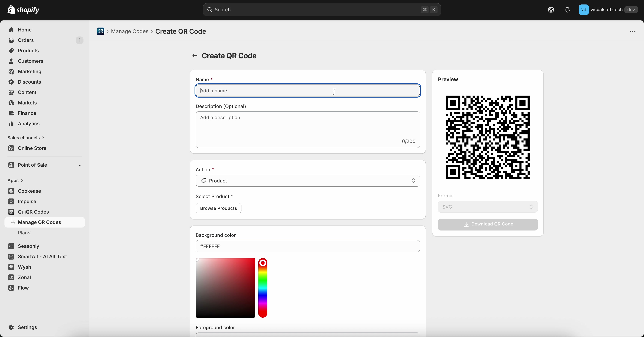Click the Marketing megaphone icon
This screenshot has height=337, width=644.
12,71
